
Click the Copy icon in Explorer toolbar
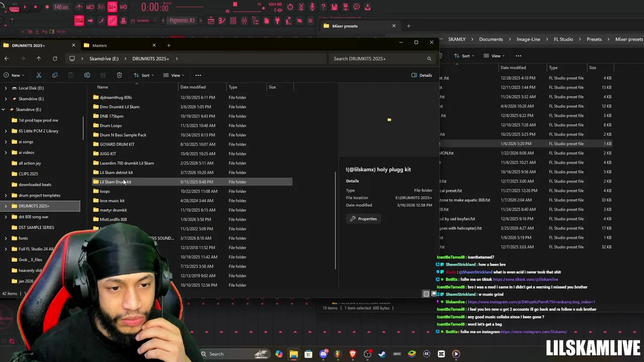pos(55,75)
